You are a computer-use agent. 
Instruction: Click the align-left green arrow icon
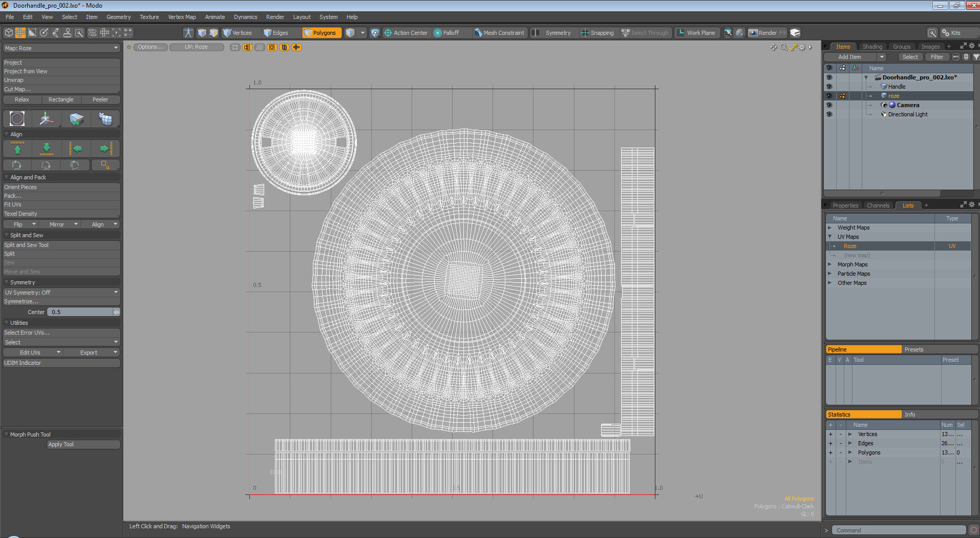pyautogui.click(x=76, y=149)
